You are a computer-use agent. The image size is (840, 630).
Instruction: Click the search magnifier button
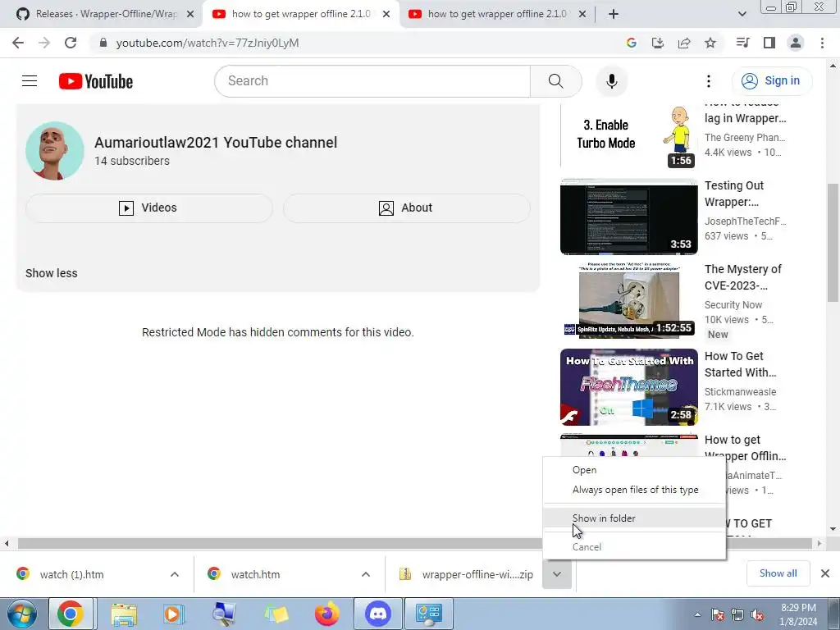point(555,81)
